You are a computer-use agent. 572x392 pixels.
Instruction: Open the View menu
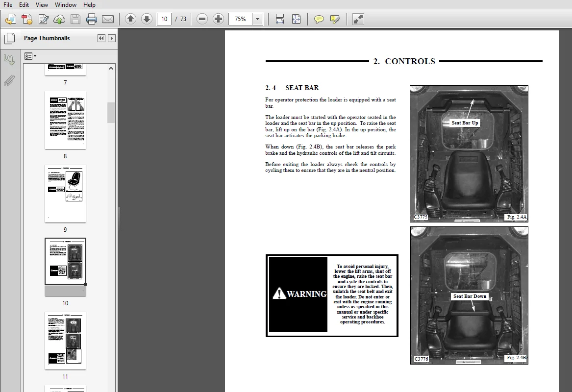point(42,5)
